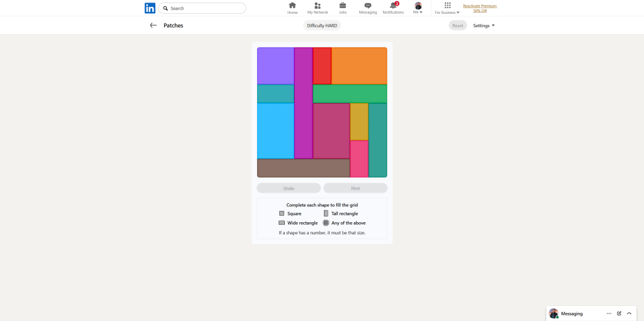Screen dimensions: 644x321
Task: Click Reactivate Premium 50% Off link
Action: click(x=480, y=8)
